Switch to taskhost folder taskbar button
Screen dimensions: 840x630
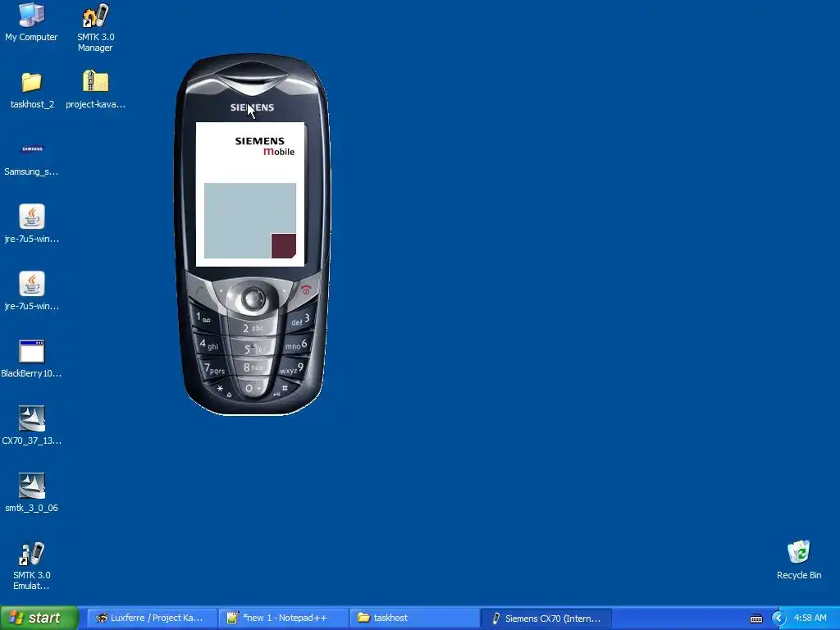click(414, 618)
